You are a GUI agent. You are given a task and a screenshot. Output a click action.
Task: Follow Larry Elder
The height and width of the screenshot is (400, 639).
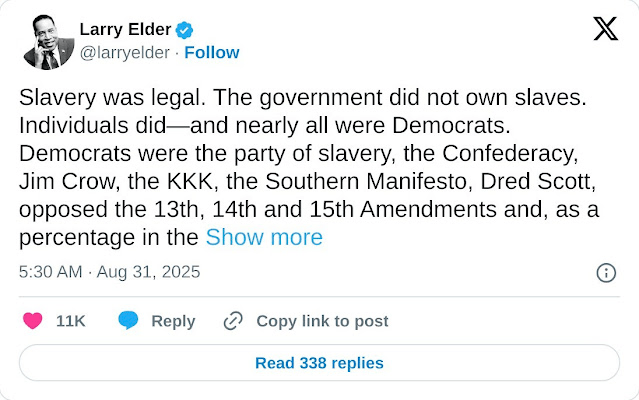[x=212, y=52]
